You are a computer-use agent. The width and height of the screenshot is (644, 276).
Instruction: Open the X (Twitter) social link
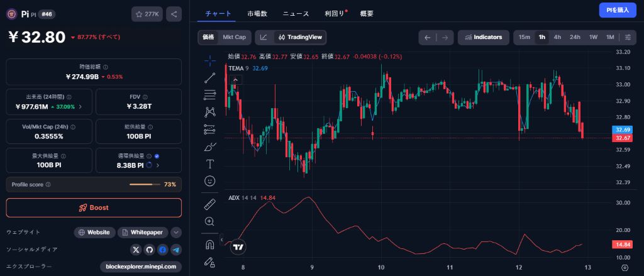point(136,250)
